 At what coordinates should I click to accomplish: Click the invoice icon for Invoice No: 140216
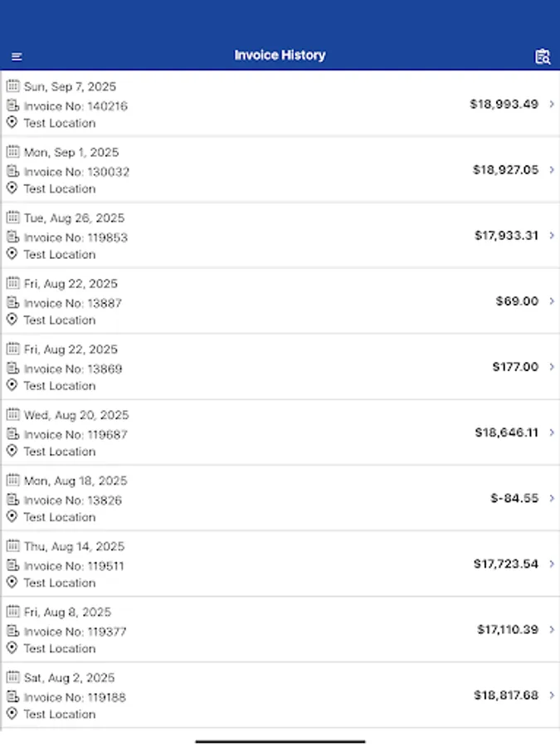tap(12, 105)
